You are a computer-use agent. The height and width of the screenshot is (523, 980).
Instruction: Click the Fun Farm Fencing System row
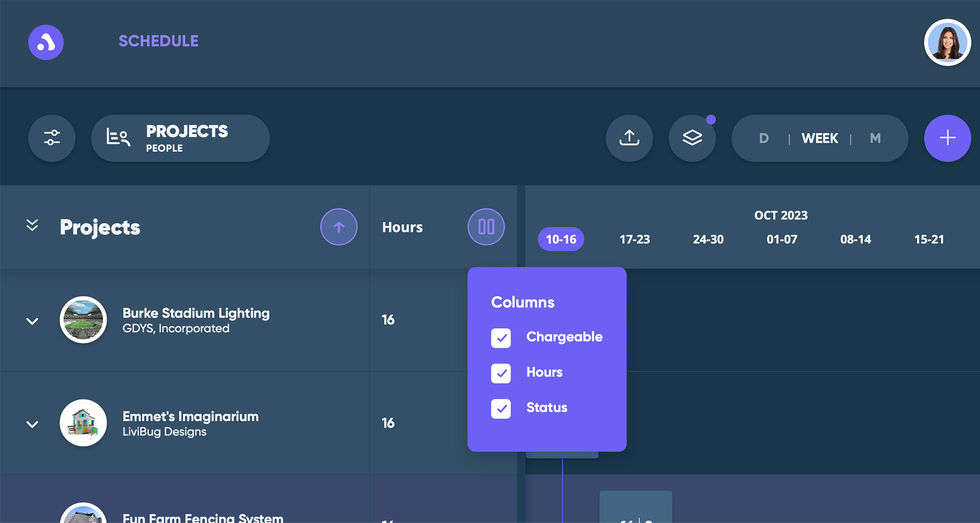(258, 499)
